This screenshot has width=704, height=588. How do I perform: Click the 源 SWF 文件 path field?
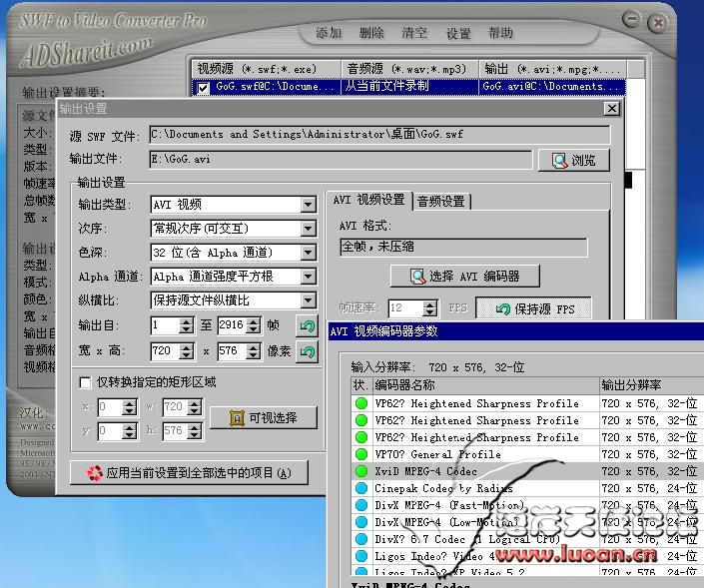pyautogui.click(x=379, y=134)
